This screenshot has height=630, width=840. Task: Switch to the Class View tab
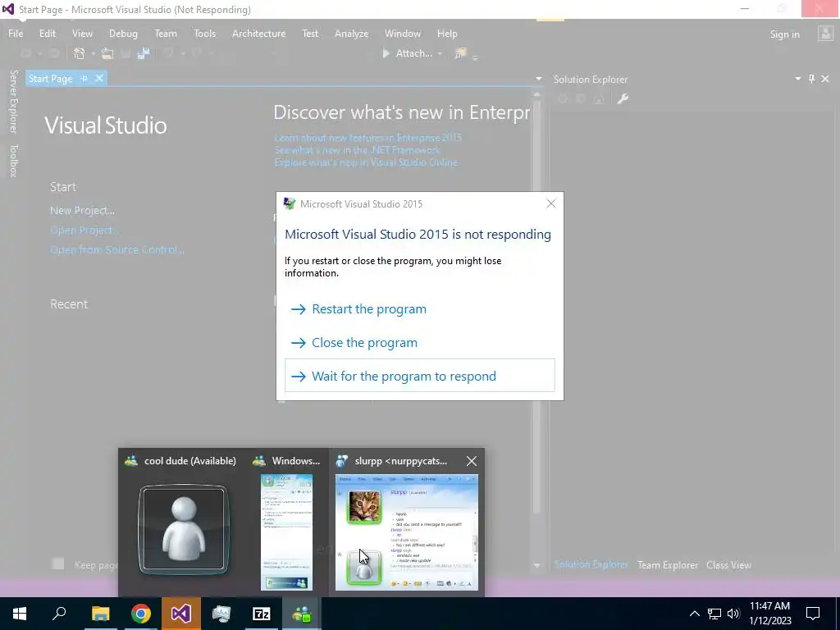tap(728, 564)
